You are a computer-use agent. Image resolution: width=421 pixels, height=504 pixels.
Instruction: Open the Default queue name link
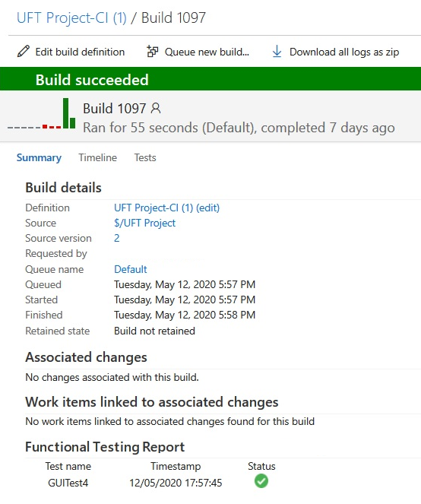pyautogui.click(x=131, y=269)
